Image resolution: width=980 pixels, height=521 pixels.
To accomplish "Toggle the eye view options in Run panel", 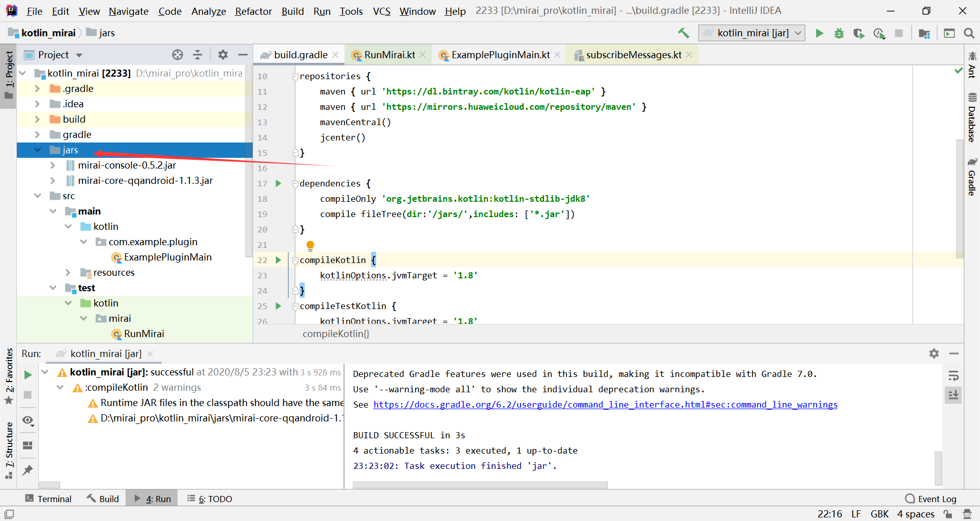I will coord(28,420).
